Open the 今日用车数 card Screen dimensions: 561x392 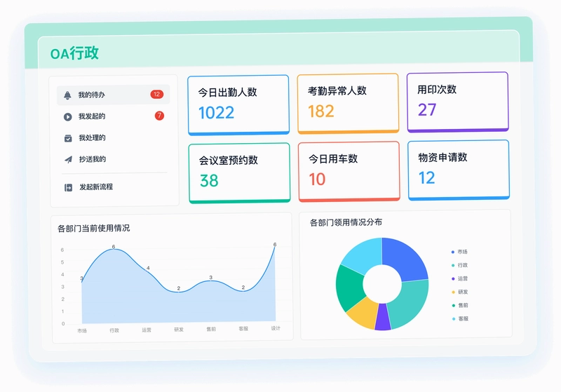(349, 172)
